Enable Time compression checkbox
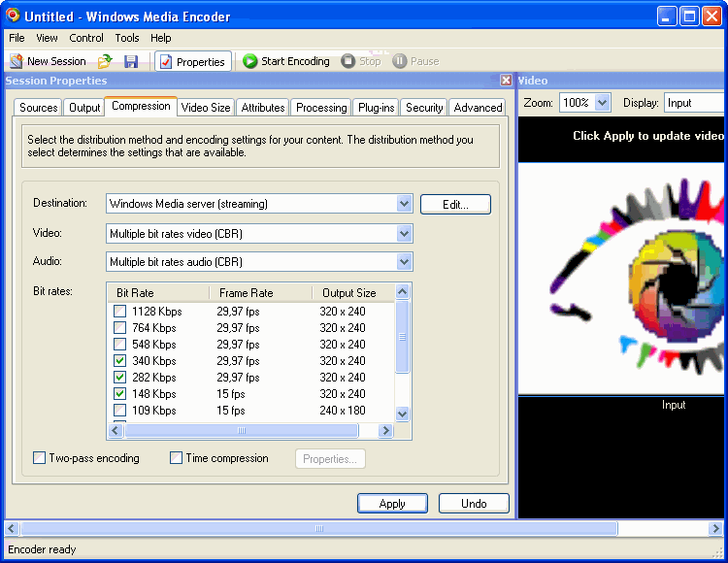Screen dimensions: 728x563 176,458
